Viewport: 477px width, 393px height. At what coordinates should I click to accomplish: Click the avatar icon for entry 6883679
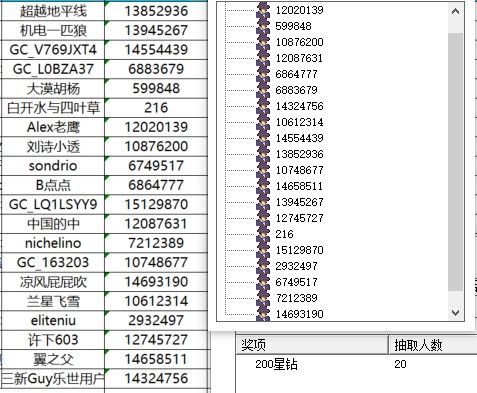pos(263,90)
